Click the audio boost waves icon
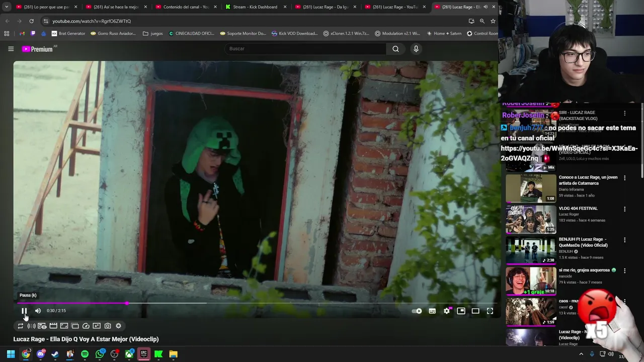Screen dimensions: 644x362 click(31, 326)
